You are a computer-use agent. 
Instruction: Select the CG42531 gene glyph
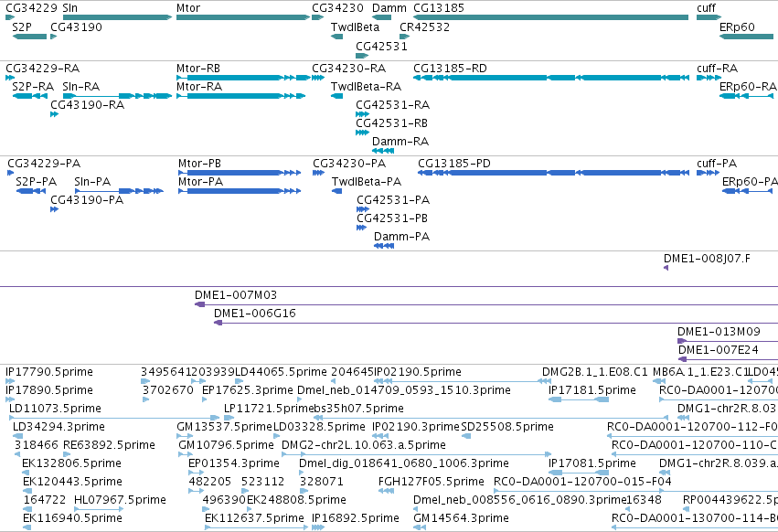click(x=362, y=55)
